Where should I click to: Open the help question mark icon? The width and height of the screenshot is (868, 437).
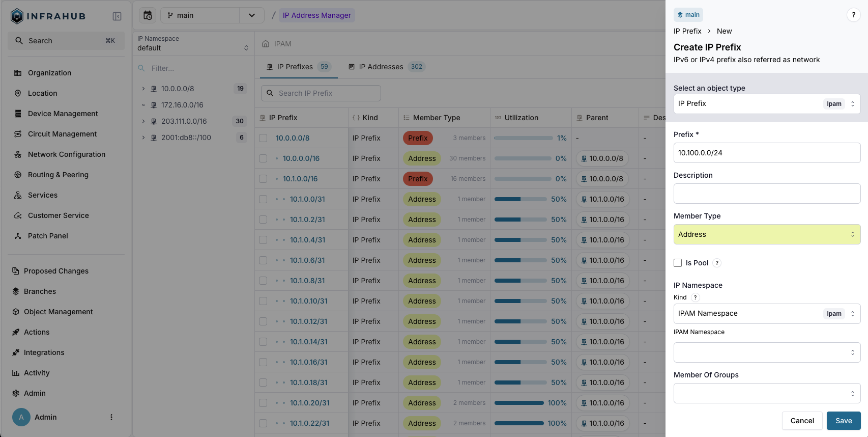853,15
